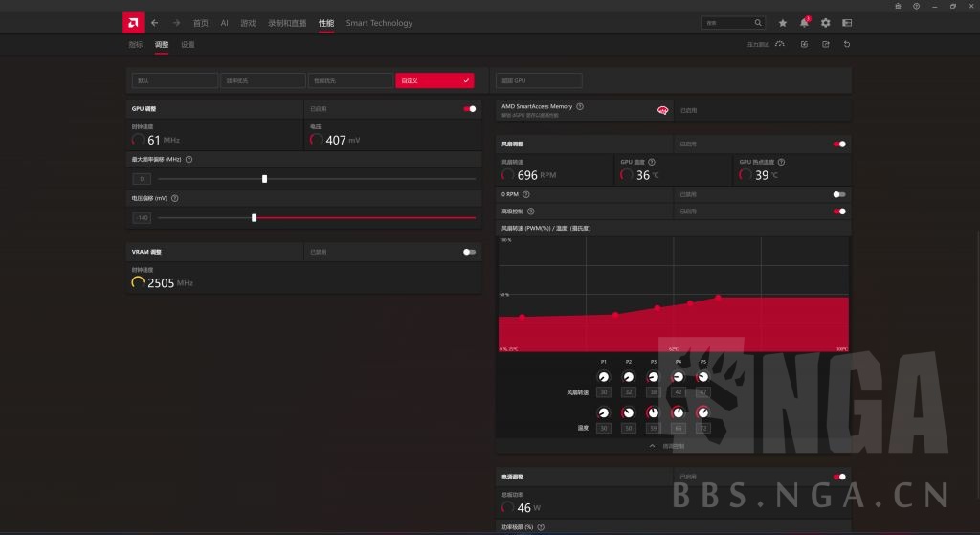Image resolution: width=980 pixels, height=535 pixels.
Task: Disable the GPU 调整 toggle
Action: [x=469, y=109]
